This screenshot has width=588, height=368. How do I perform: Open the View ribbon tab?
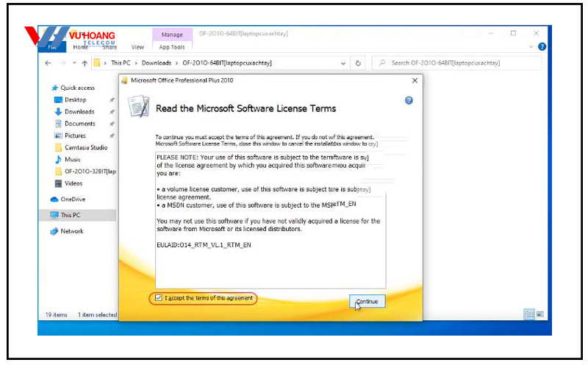tap(137, 47)
